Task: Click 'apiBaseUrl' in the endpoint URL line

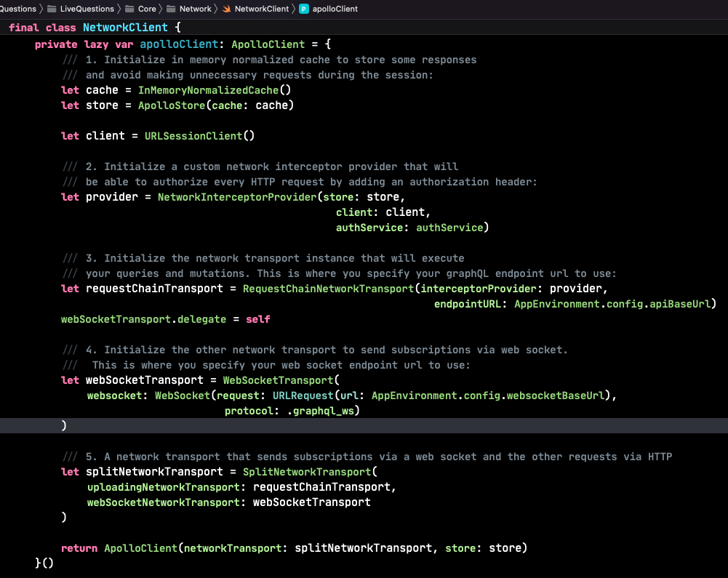Action: pos(680,304)
